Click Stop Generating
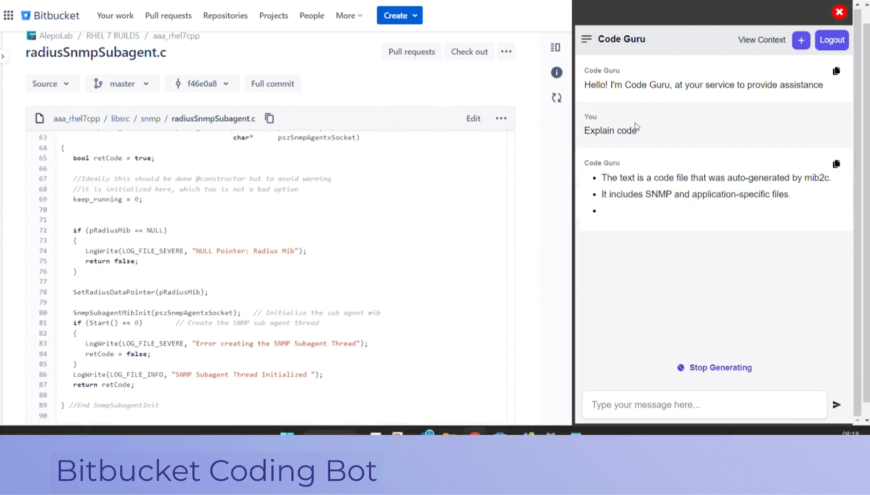The image size is (870, 495). tap(715, 367)
